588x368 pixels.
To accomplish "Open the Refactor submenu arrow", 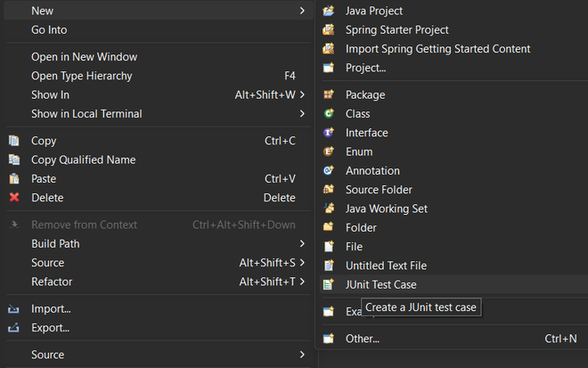I will pyautogui.click(x=302, y=282).
